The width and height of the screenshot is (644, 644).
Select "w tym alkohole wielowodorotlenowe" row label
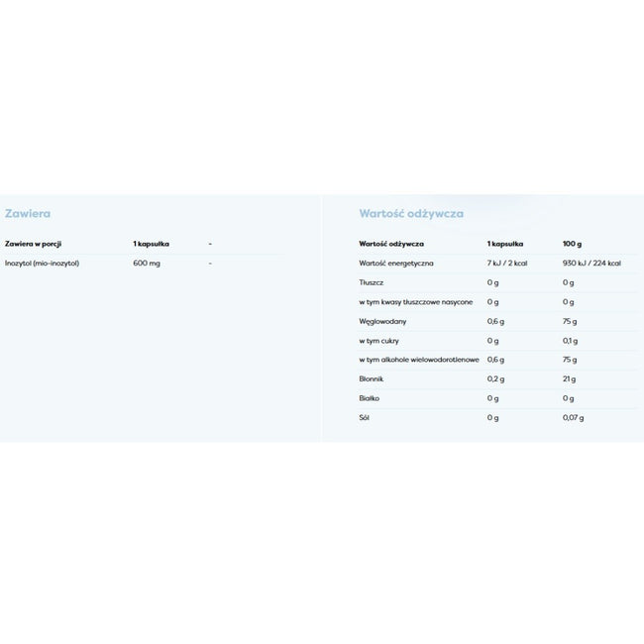tap(419, 360)
